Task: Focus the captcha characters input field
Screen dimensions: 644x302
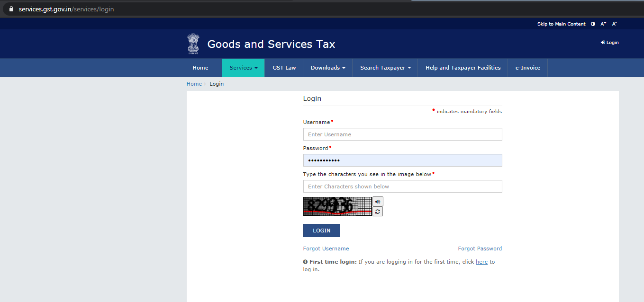Action: [402, 187]
